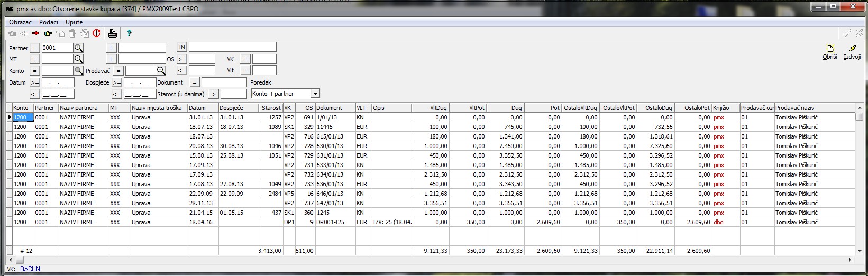868x276 pixels.
Task: Click the MT equals operator button
Action: [x=35, y=59]
